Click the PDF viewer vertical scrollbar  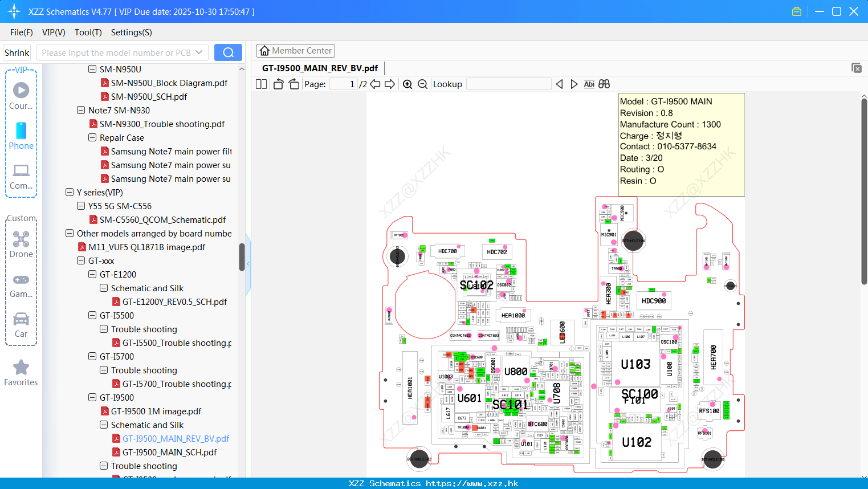pos(864,191)
